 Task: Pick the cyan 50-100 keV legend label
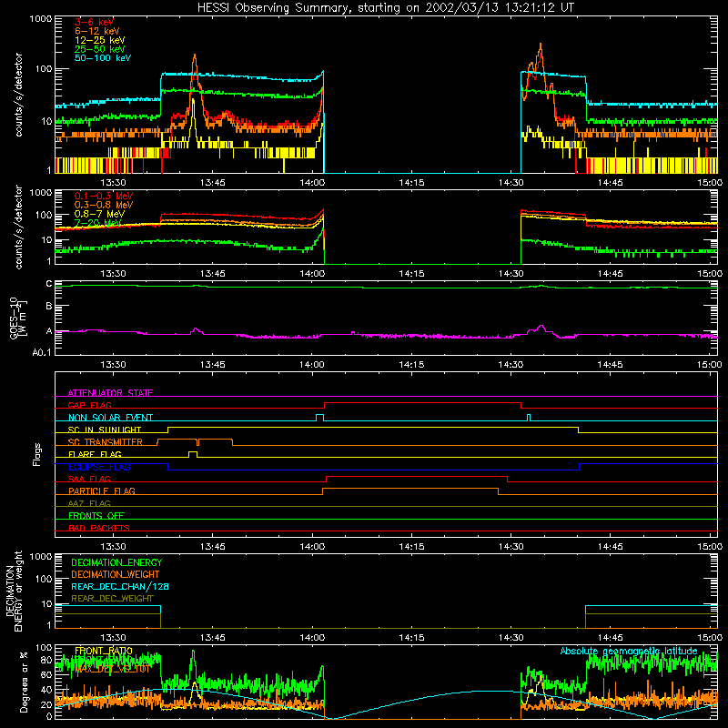[x=103, y=58]
